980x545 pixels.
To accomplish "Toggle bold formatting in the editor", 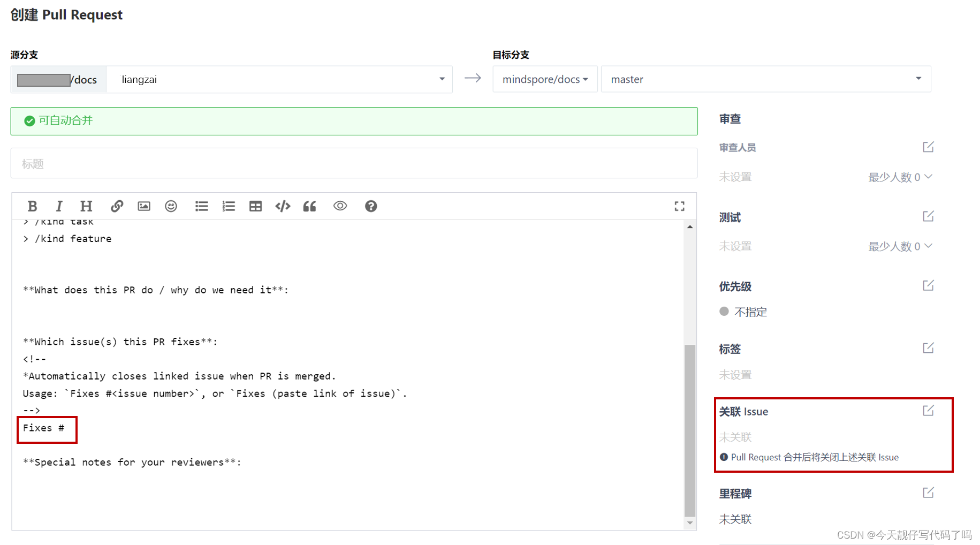I will coord(32,206).
